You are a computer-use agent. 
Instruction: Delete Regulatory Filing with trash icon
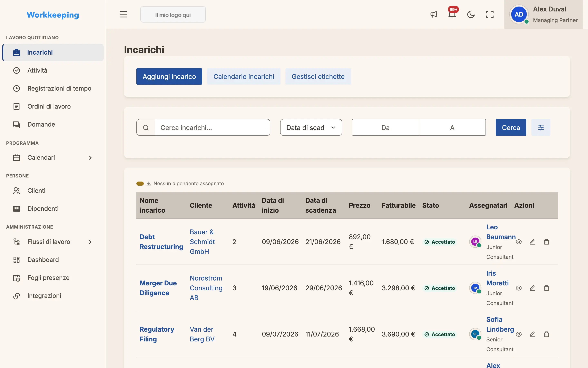pos(546,334)
